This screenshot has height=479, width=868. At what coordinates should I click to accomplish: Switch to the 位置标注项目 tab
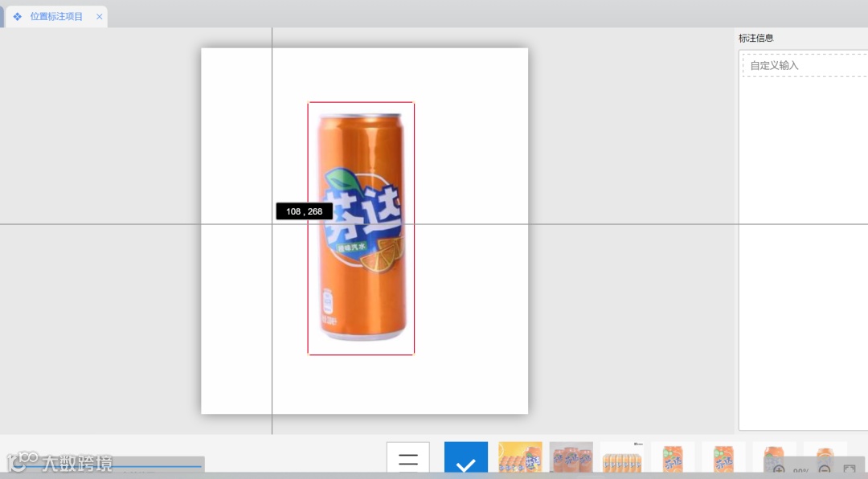pos(56,17)
